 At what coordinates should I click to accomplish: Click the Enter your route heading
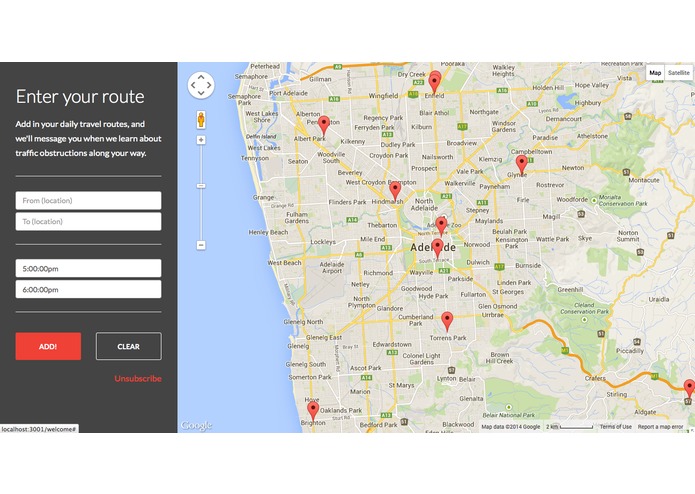(x=80, y=97)
